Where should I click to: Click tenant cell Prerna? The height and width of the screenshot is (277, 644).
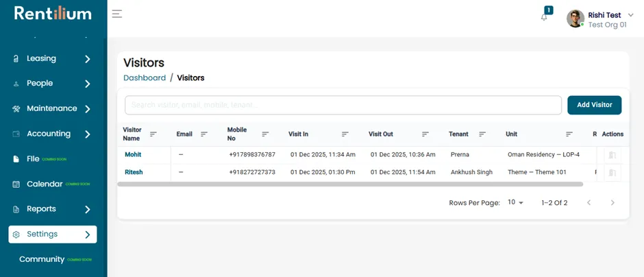click(x=460, y=154)
